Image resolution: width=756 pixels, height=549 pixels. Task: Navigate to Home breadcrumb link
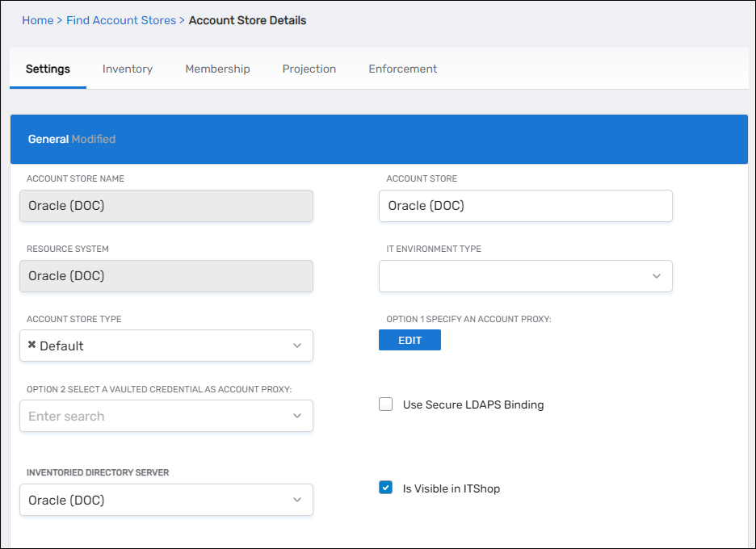pyautogui.click(x=37, y=20)
